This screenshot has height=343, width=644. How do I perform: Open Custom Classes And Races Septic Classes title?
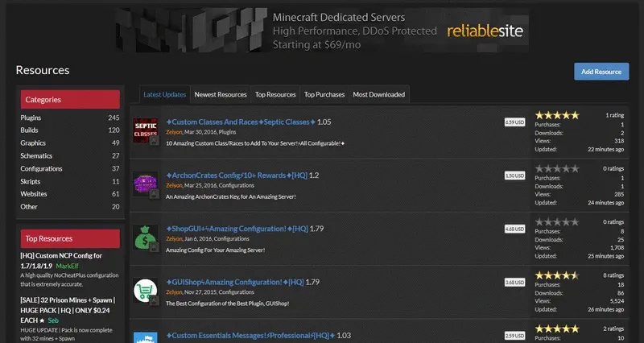[241, 122]
